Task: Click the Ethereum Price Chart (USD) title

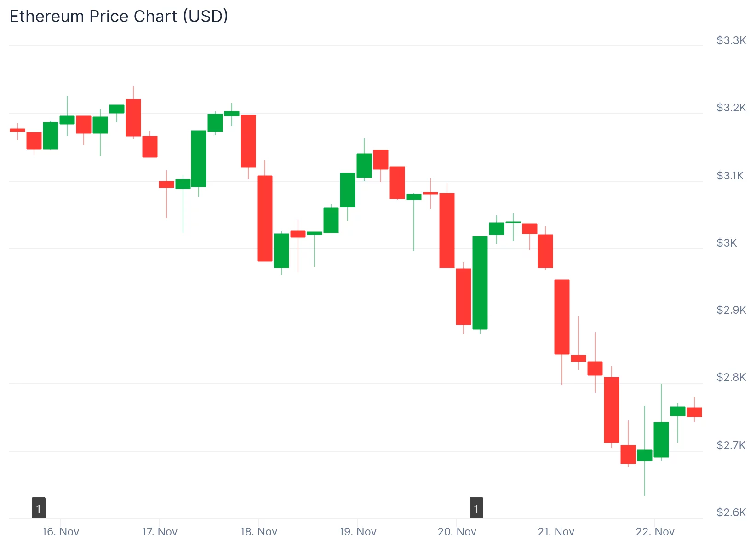Action: click(x=119, y=17)
